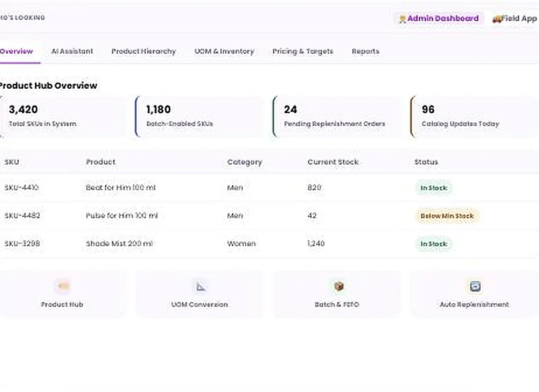Viewport: 539px width, 392px height.
Task: Select the Batch-Enabled SKUs card
Action: (x=200, y=116)
